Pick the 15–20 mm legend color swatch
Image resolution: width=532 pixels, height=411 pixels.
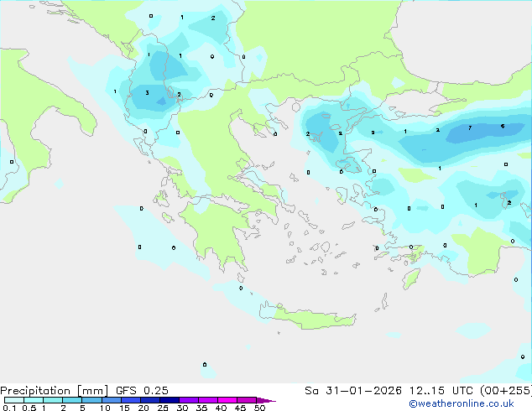(x=130, y=400)
